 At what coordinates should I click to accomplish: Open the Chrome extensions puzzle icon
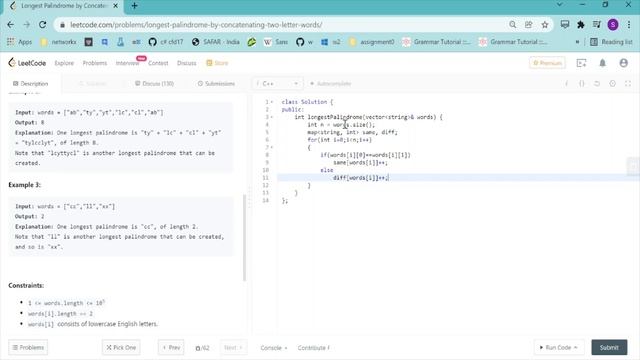580,25
